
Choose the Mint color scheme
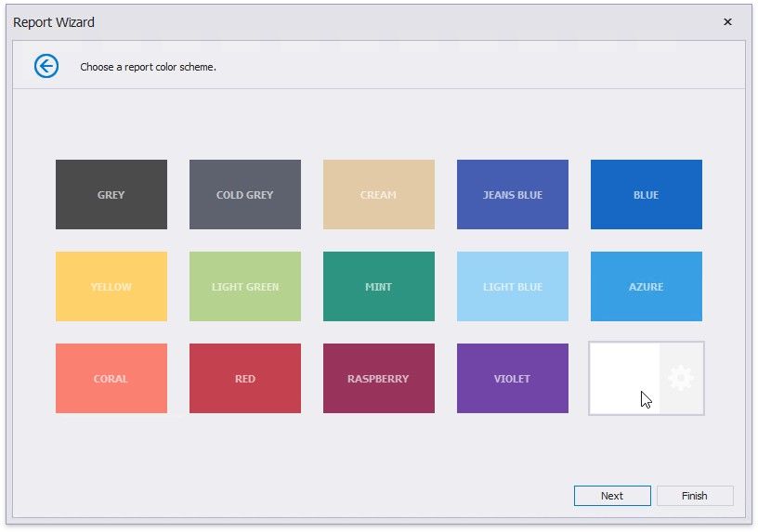pos(379,287)
